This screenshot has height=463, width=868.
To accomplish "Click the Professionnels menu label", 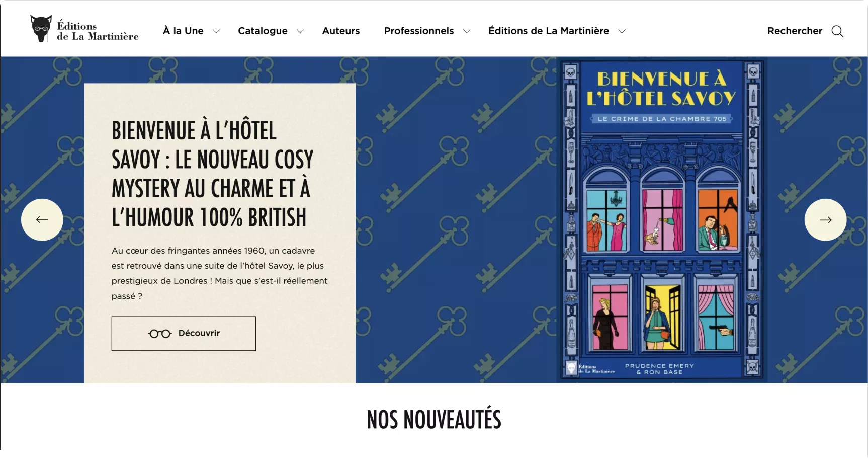I will [419, 31].
